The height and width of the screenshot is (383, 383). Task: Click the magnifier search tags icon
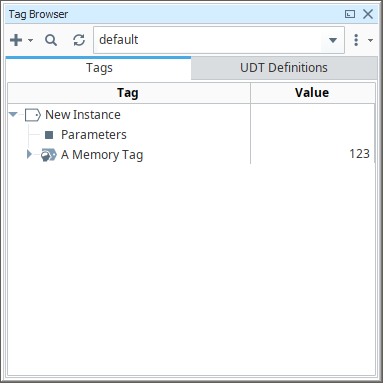coord(51,40)
